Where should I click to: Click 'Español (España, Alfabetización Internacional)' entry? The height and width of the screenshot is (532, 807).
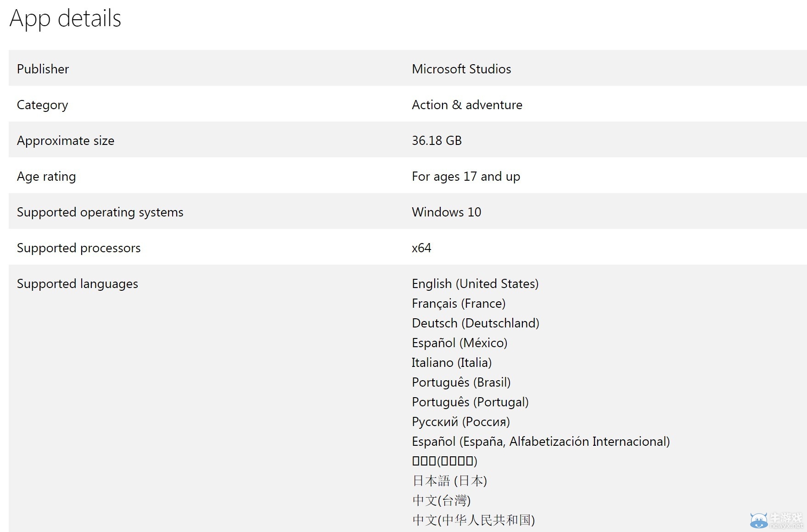541,442
